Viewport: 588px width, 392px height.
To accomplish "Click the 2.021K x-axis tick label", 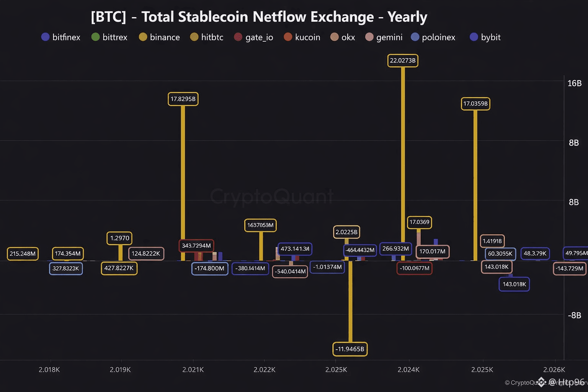I will tap(193, 370).
